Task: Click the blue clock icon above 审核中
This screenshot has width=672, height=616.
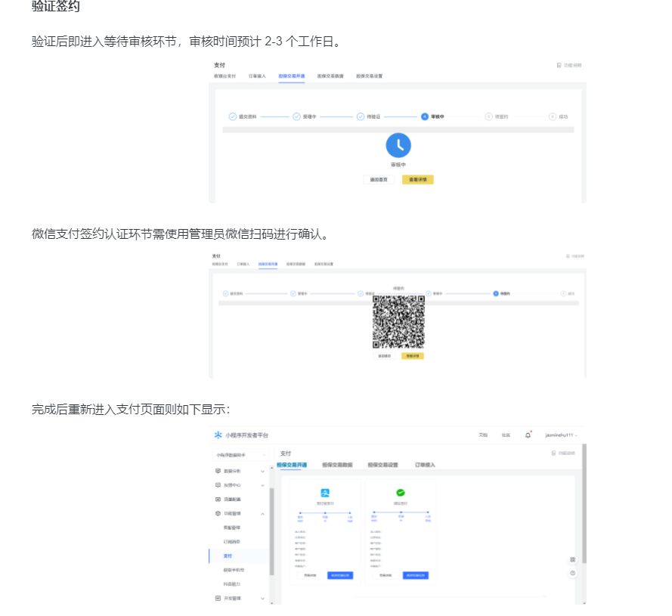Action: click(x=398, y=145)
